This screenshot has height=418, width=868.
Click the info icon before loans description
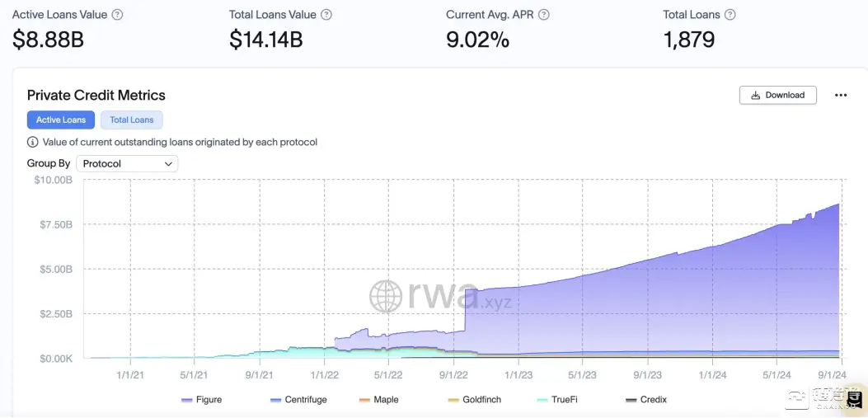click(x=33, y=142)
